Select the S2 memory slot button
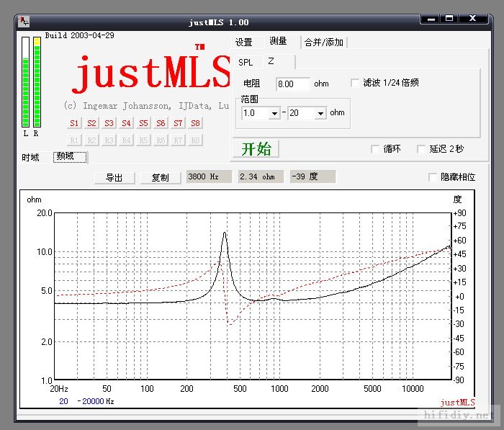This screenshot has height=430, width=504. point(91,123)
